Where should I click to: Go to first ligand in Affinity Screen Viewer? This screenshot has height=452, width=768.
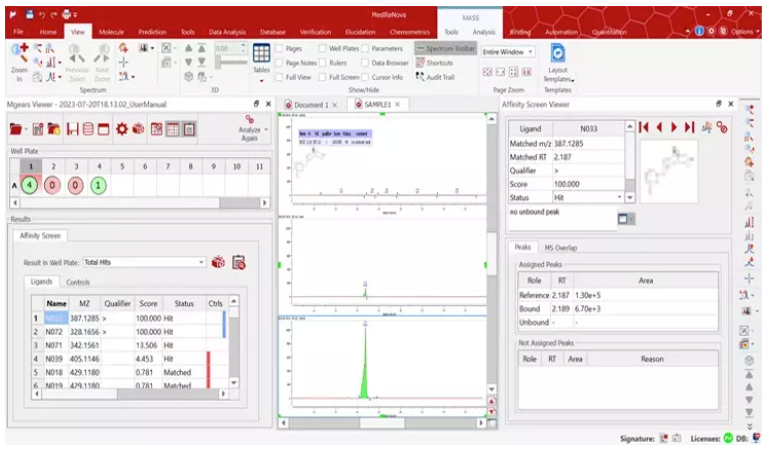(644, 127)
